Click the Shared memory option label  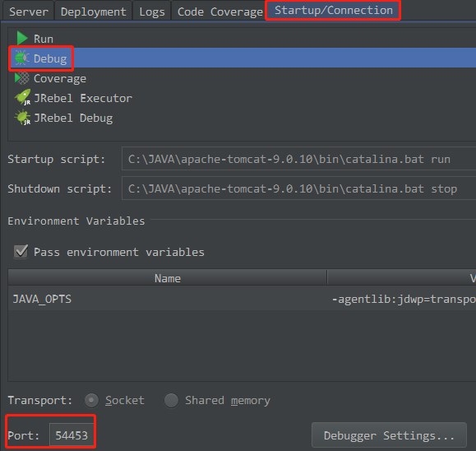[x=228, y=401]
